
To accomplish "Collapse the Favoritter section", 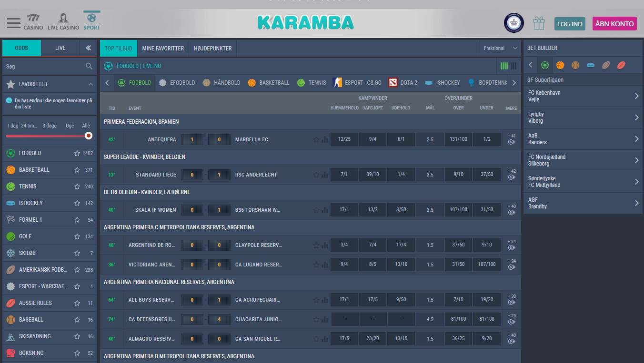I will coord(91,84).
